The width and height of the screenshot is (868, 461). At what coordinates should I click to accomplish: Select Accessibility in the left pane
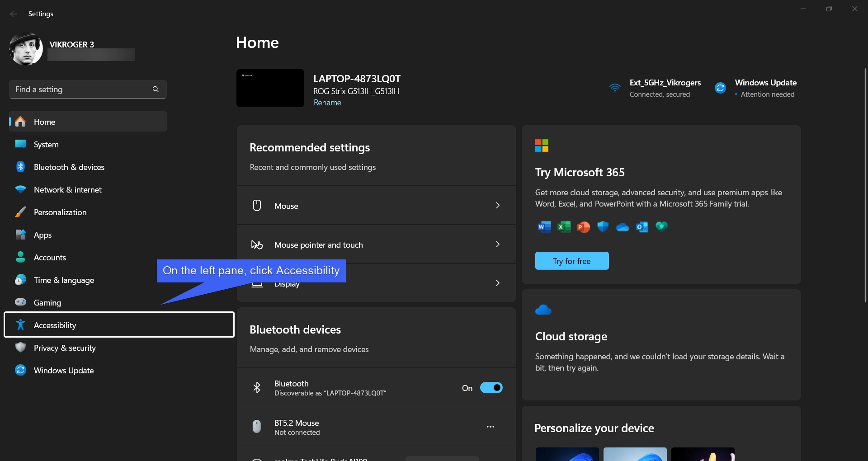pos(119,325)
